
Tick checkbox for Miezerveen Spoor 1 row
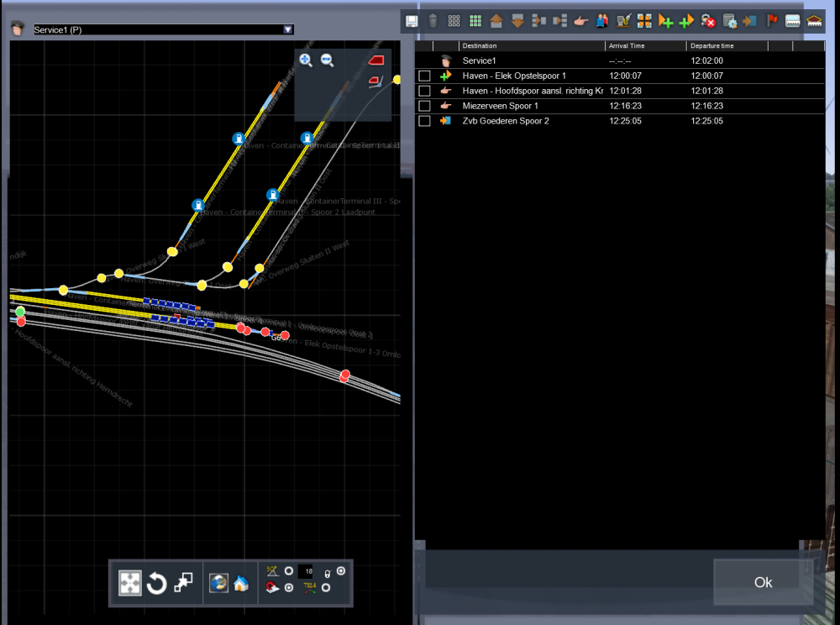pyautogui.click(x=424, y=106)
